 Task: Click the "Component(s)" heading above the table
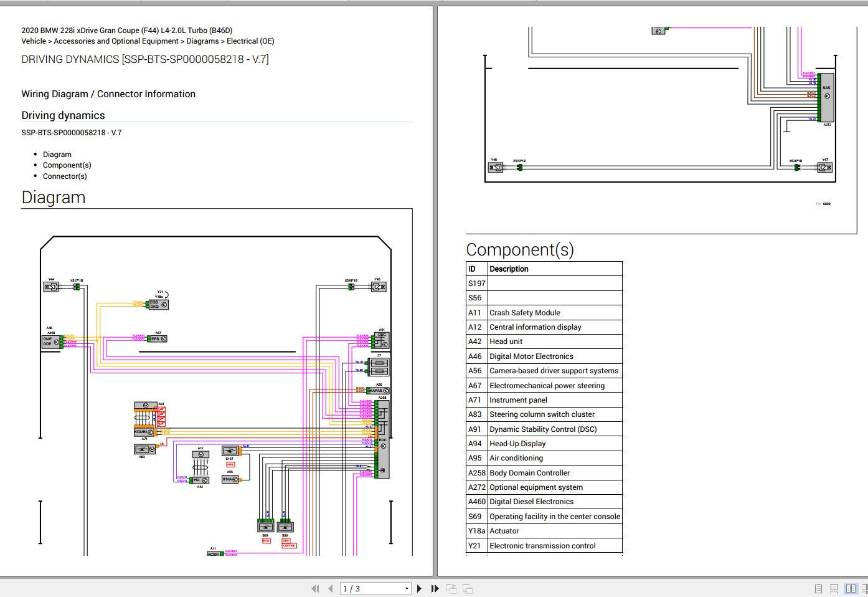click(520, 249)
